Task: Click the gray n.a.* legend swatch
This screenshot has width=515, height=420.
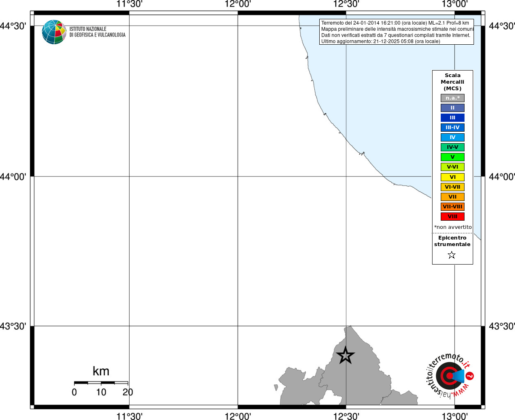Action: (453, 98)
